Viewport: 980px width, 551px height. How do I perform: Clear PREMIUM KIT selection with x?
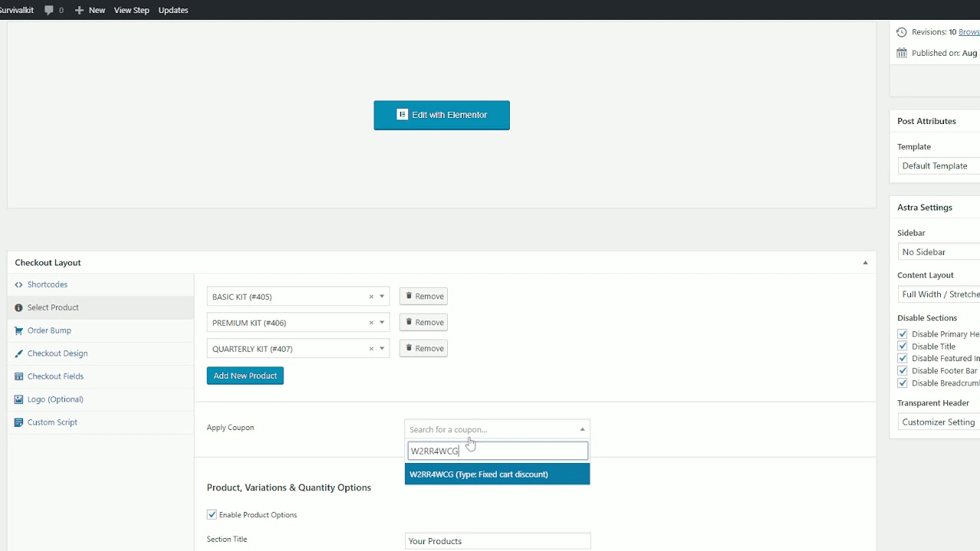pos(371,323)
